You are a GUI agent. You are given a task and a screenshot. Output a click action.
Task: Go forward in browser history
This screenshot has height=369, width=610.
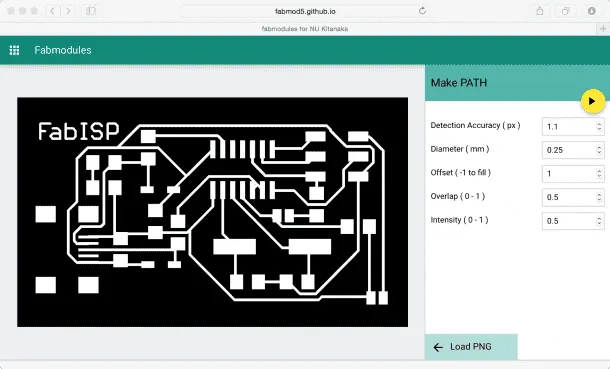(68, 11)
